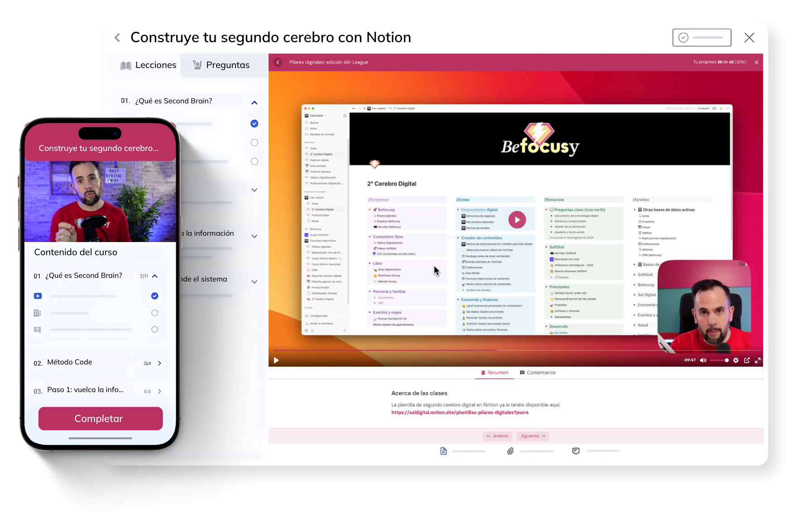Expand 'Paso 1: vuelca la info...' on phone
The width and height of the screenshot is (812, 514).
[x=159, y=391]
